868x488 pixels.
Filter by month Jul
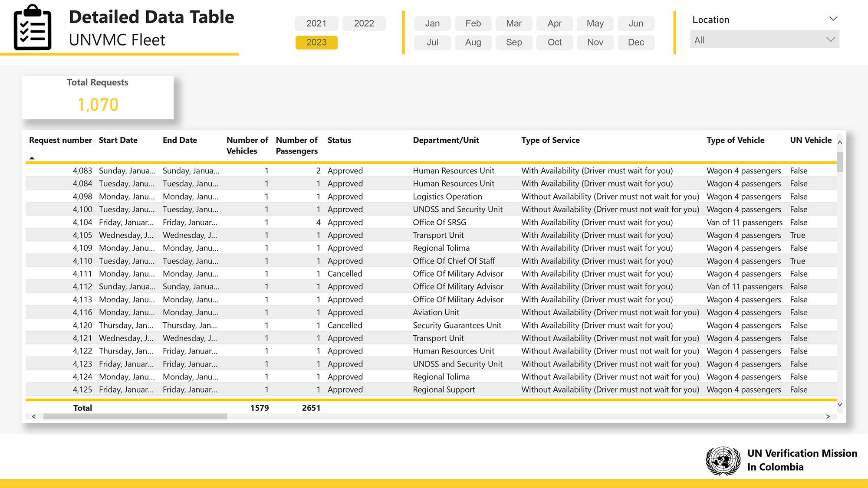[x=432, y=43]
